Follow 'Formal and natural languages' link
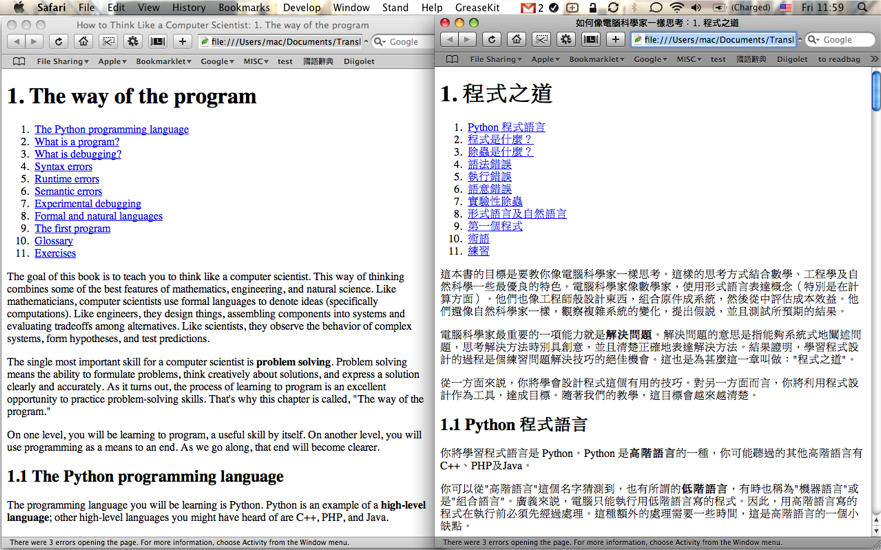Viewport: 881px width, 550px height. [x=98, y=216]
